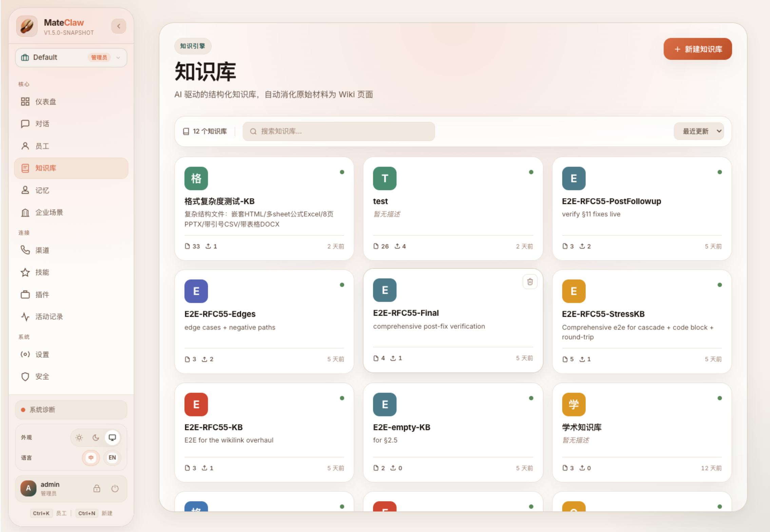
Task: Switch appearance to dark mode moon icon
Action: click(x=96, y=437)
